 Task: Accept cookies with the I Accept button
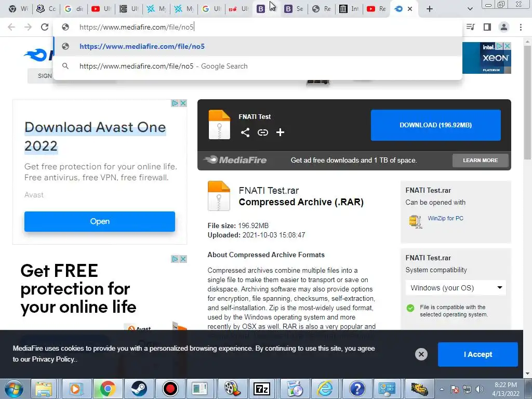tap(478, 354)
